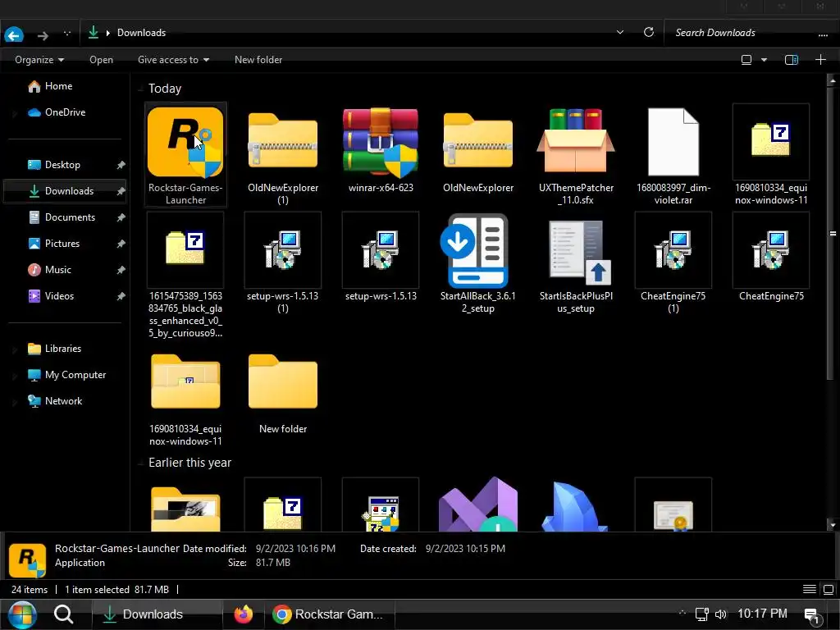Select UXThemePatcher_11.0.sfx archive icon
Image resolution: width=840 pixels, height=630 pixels.
(x=576, y=154)
